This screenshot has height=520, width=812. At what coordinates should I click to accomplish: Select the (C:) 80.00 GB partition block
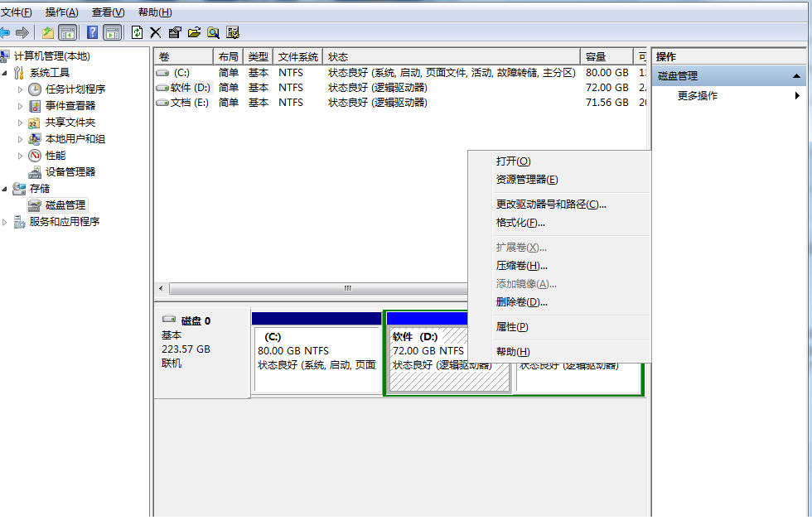(x=317, y=354)
